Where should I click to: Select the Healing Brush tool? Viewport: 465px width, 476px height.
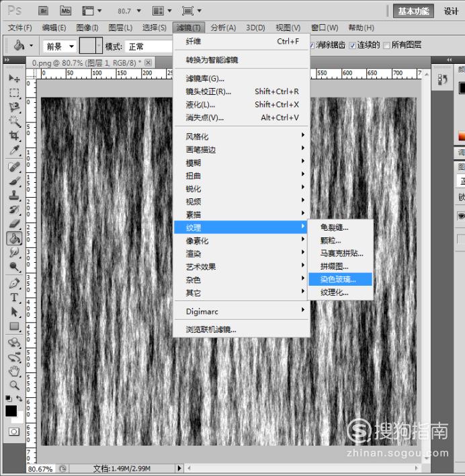14,167
